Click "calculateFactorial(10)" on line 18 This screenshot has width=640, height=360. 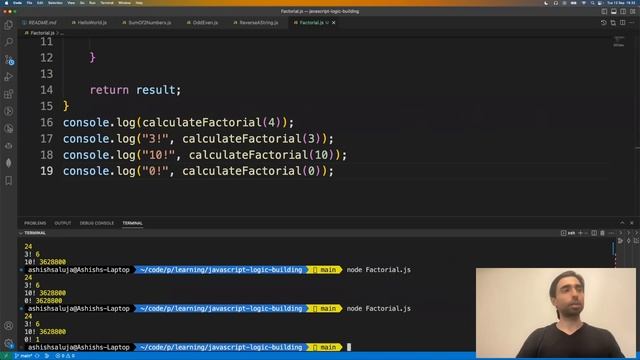261,155
